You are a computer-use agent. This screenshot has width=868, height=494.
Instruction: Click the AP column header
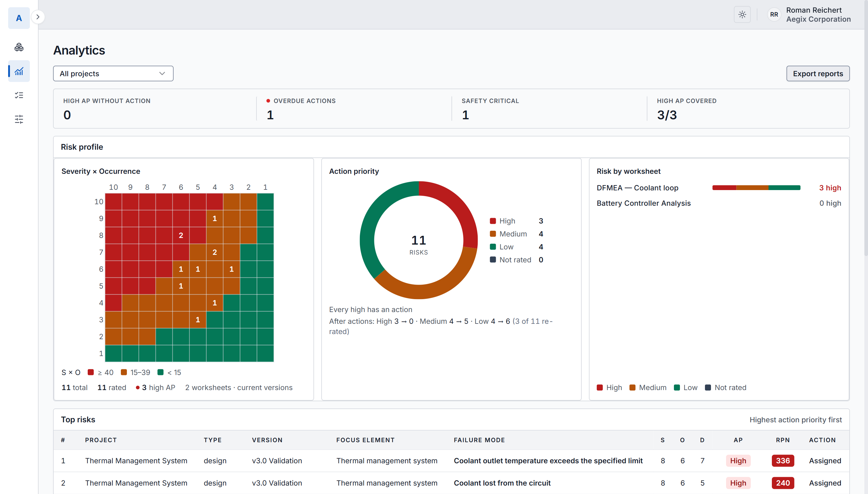click(x=738, y=440)
